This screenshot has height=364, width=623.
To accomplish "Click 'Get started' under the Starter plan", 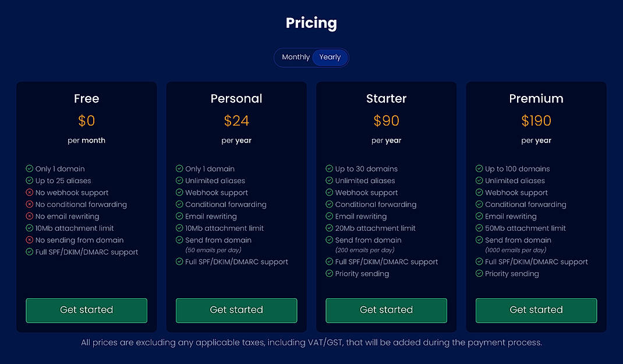I will pyautogui.click(x=386, y=311).
